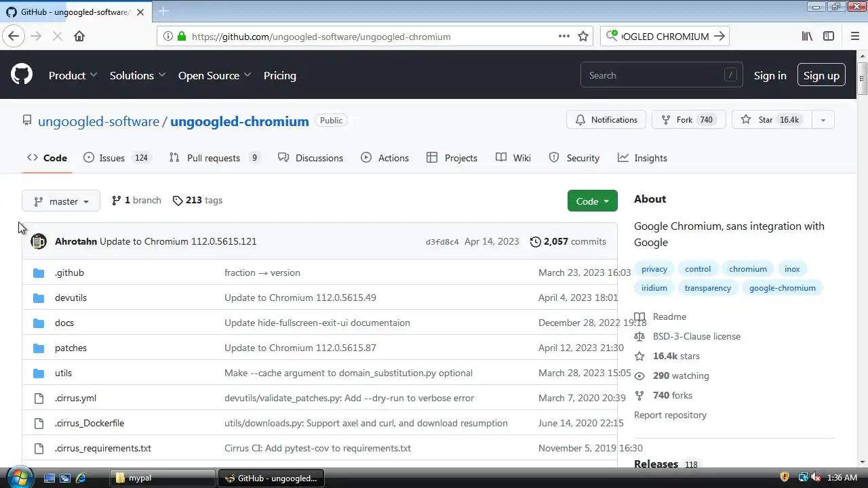
Task: Open the browser home page icon
Action: 79,37
